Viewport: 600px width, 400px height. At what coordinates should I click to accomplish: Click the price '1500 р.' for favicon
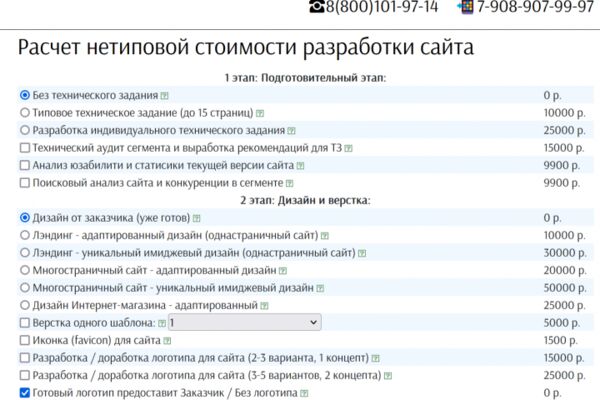coord(561,340)
